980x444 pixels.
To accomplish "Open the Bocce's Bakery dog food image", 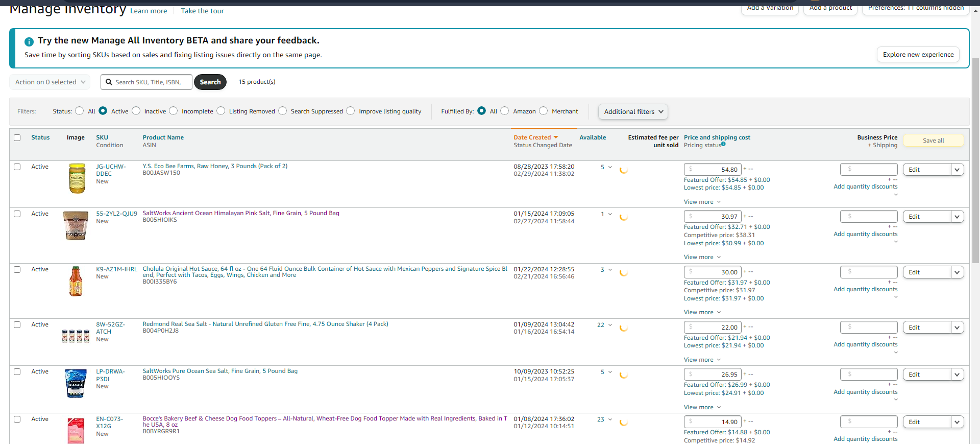I will (x=76, y=430).
